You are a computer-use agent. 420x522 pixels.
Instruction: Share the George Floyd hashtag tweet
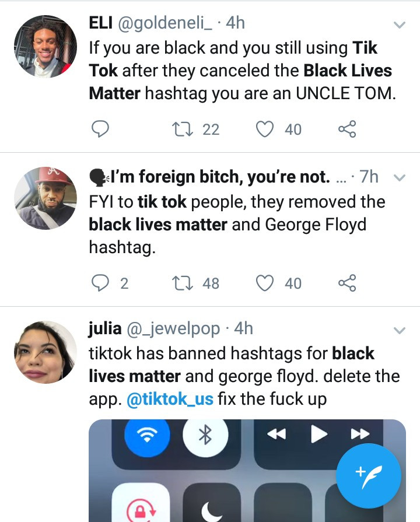(347, 283)
